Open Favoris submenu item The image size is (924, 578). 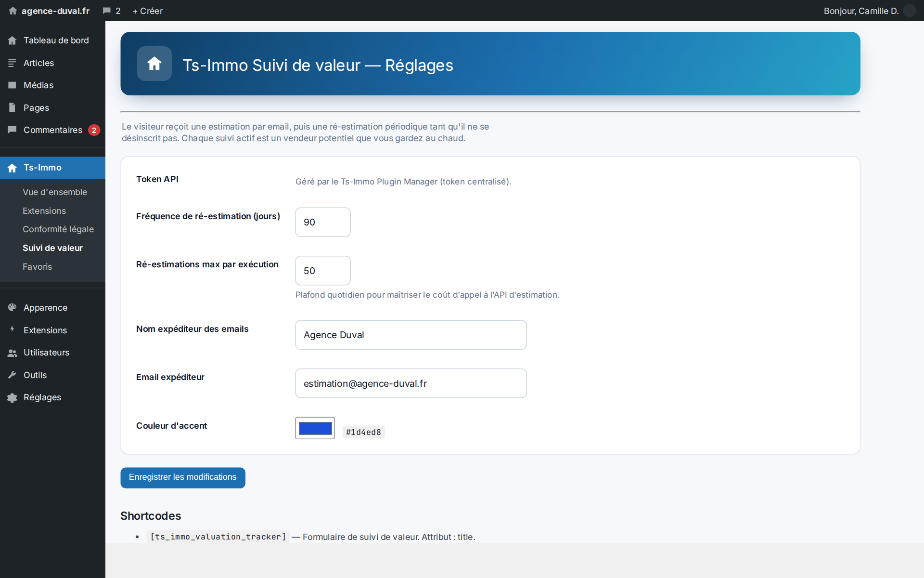[x=37, y=267]
